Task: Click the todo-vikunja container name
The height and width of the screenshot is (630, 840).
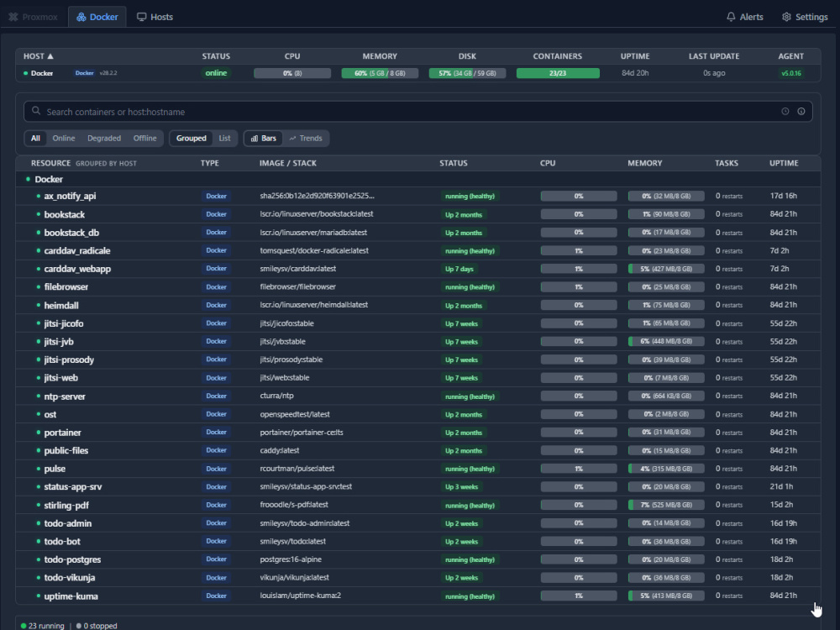Action: pyautogui.click(x=70, y=578)
